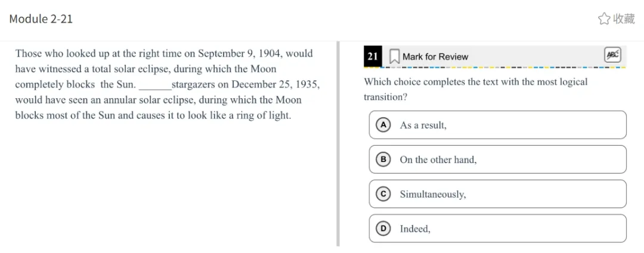Click the dashed colored line under question header
The width and height of the screenshot is (644, 253).
tap(495, 67)
